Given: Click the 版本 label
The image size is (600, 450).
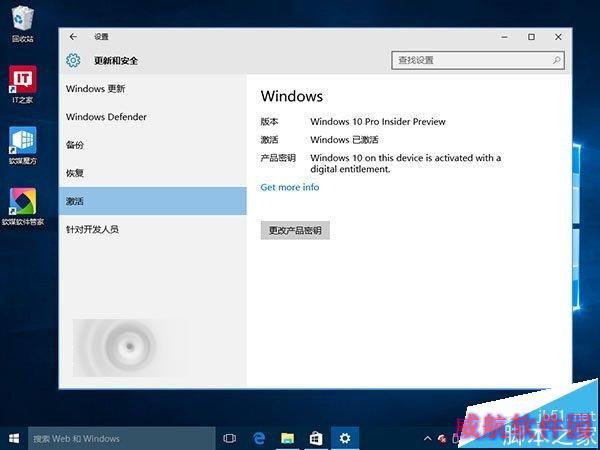Looking at the screenshot, I should [x=269, y=122].
